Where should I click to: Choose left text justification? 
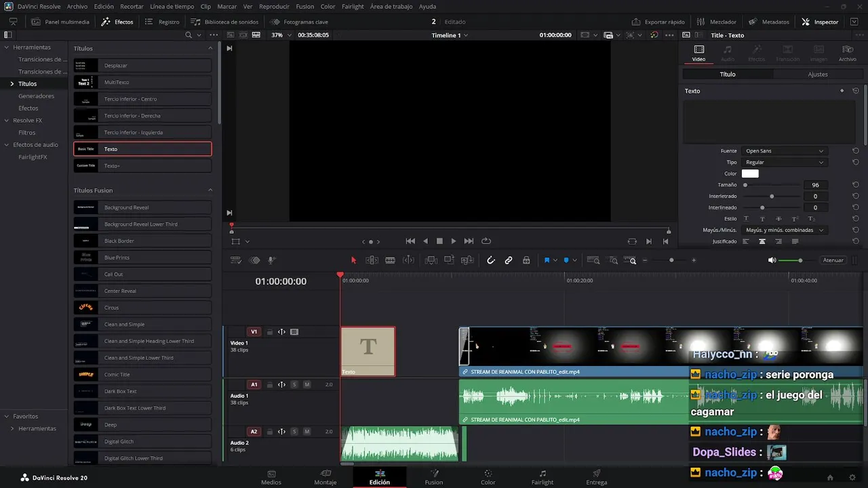(746, 241)
